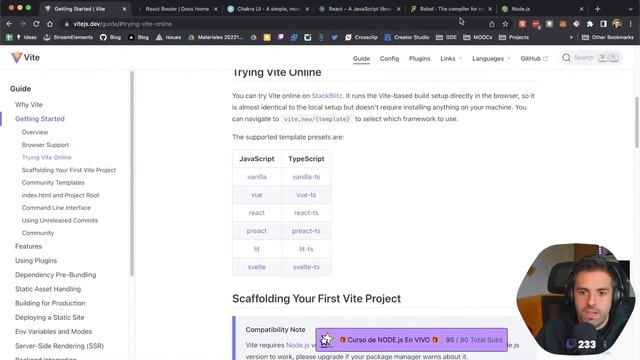The height and width of the screenshot is (360, 640).
Task: Open the Config nav item
Action: [x=389, y=58]
